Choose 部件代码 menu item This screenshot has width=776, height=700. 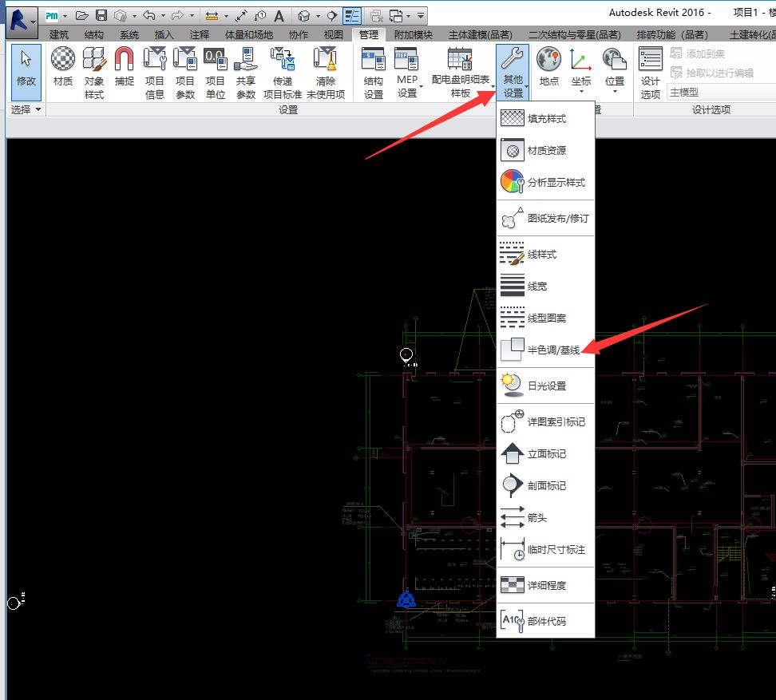click(545, 621)
